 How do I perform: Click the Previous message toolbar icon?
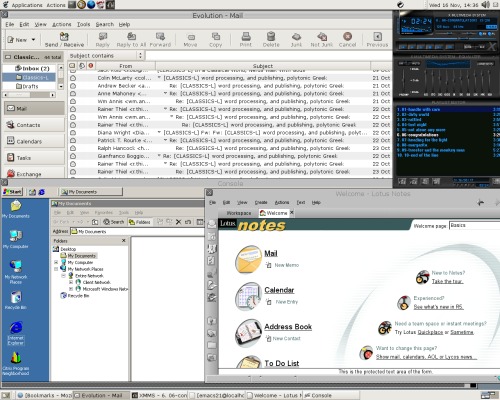click(377, 36)
